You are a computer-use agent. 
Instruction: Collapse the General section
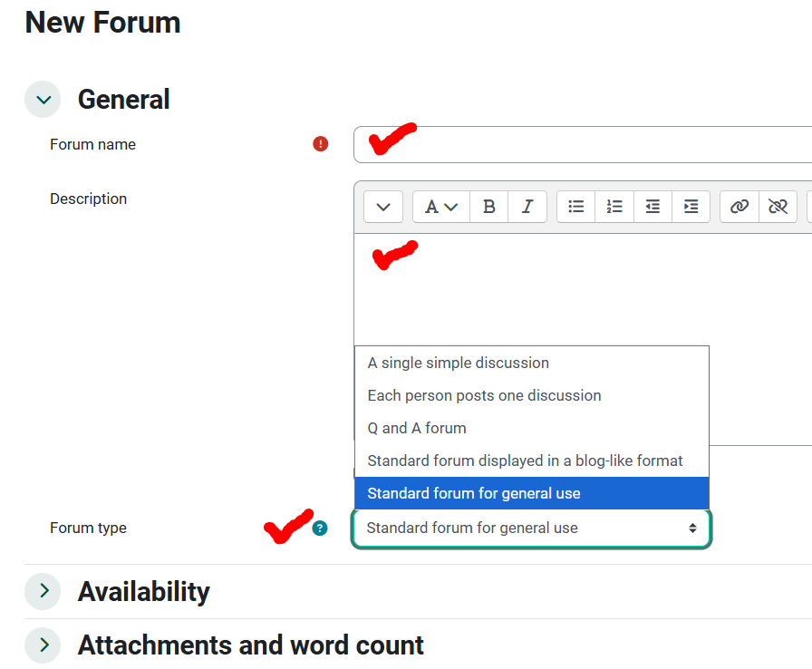click(43, 100)
